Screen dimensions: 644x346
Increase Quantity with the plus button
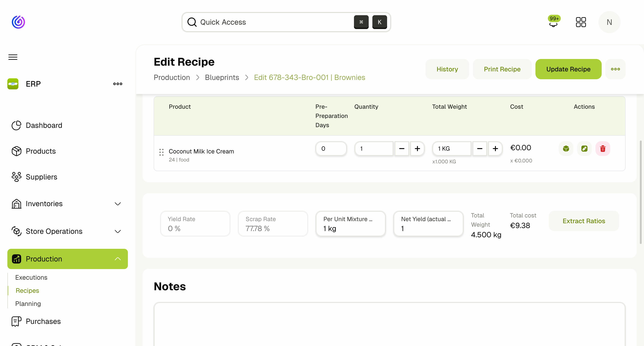(x=417, y=149)
